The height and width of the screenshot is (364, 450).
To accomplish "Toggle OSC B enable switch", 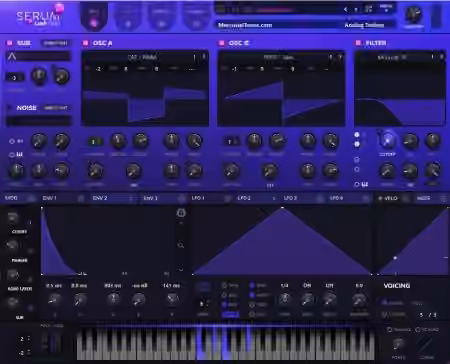I will pos(221,43).
